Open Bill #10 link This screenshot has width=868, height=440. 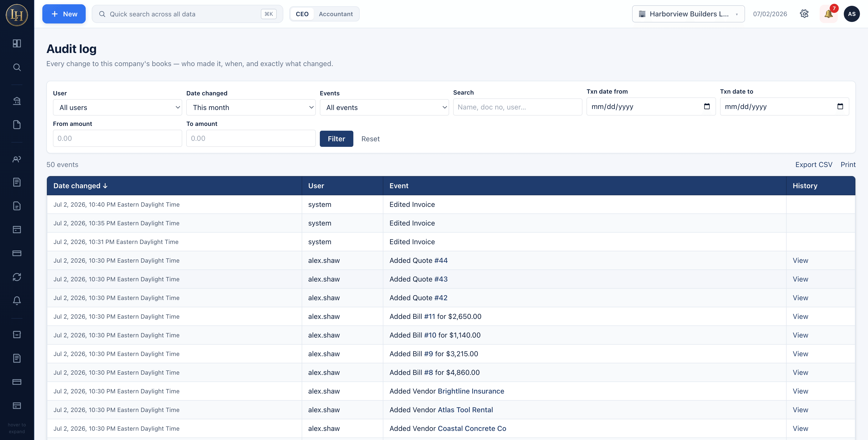tap(430, 335)
